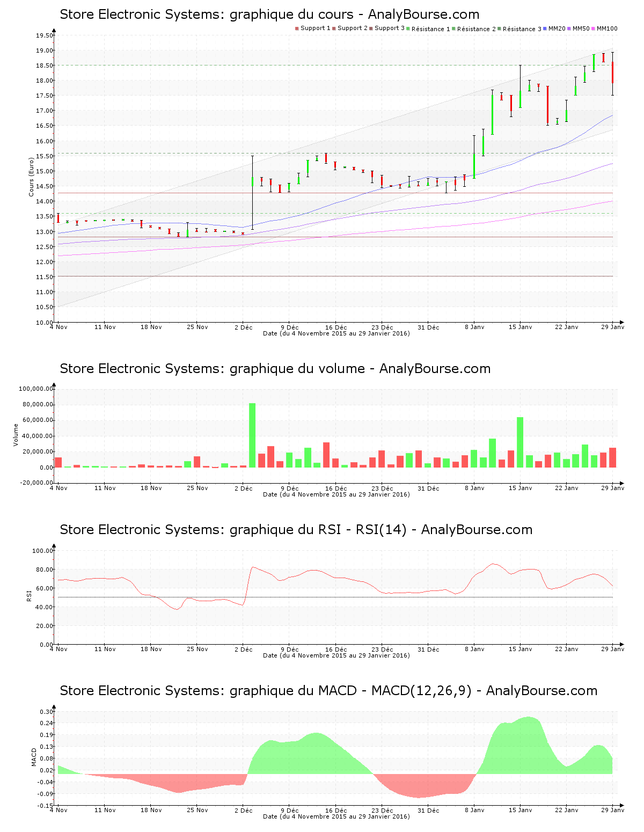Click the Support 2 legend entry
Image resolution: width=644 pixels, height=832 pixels.
pos(353,28)
